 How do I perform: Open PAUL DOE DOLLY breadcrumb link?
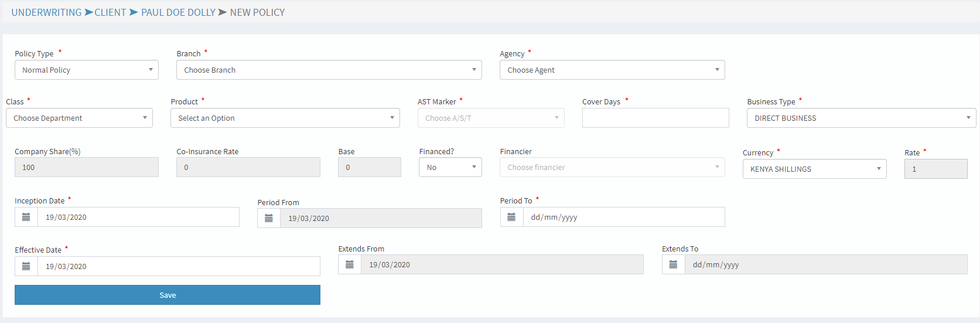[x=178, y=12]
